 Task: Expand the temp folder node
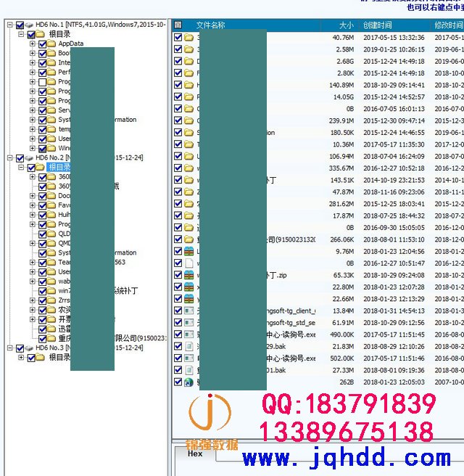point(32,129)
